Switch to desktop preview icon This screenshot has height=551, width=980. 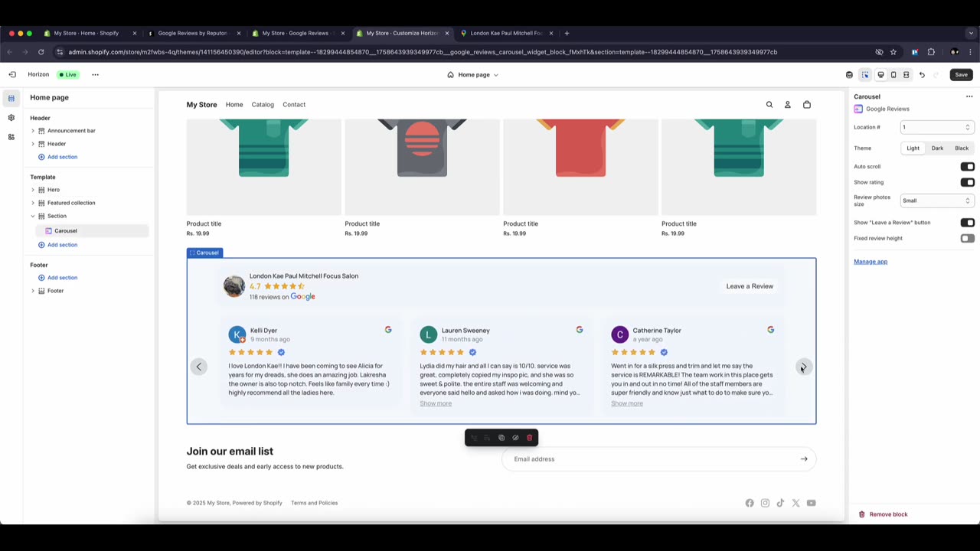point(880,74)
